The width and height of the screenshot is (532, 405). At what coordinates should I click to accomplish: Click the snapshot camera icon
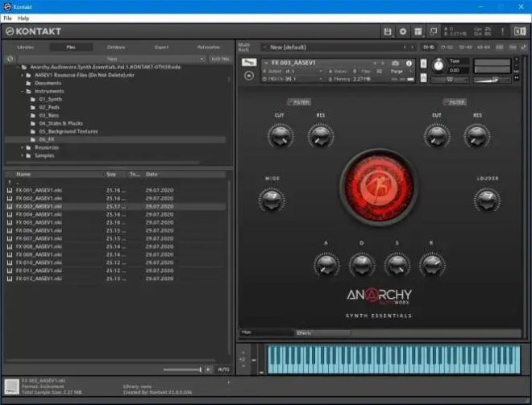point(395,63)
